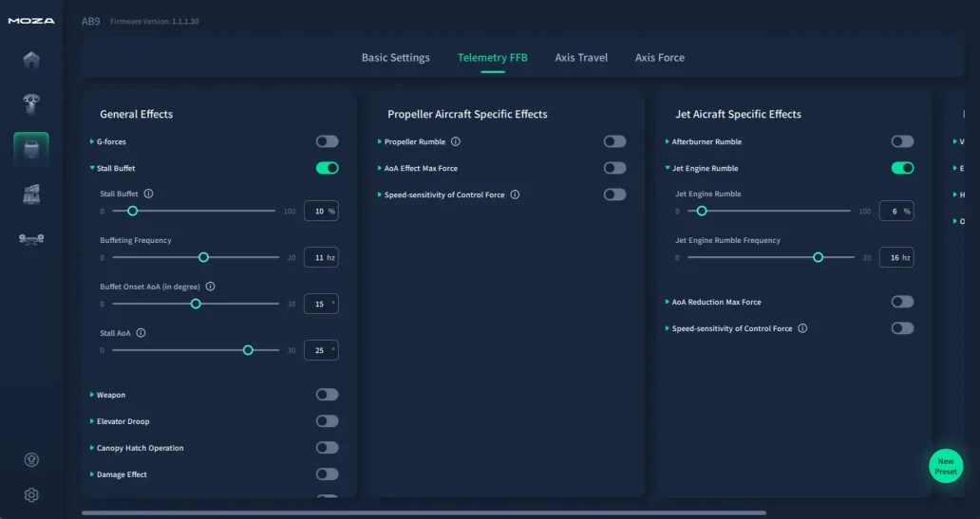Image resolution: width=980 pixels, height=519 pixels.
Task: Expand Damage Effect section arrow
Action: coord(92,474)
